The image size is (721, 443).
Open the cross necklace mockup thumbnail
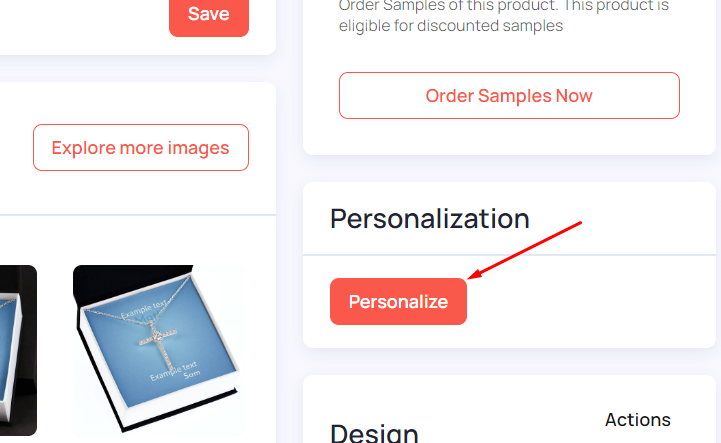tap(159, 350)
